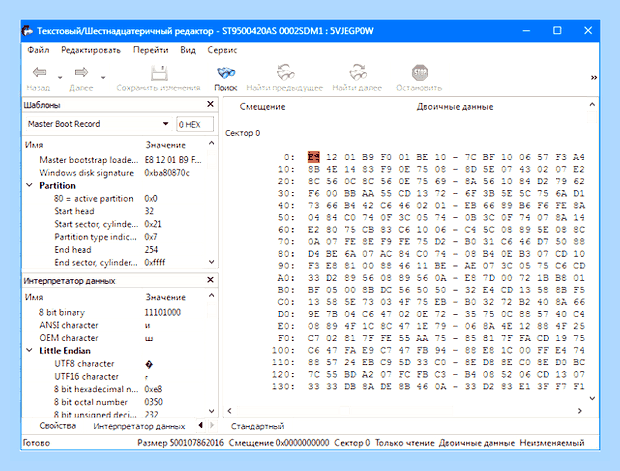Click interpreter list scroll up arrow
This screenshot has height=471, width=620.
coord(212,295)
